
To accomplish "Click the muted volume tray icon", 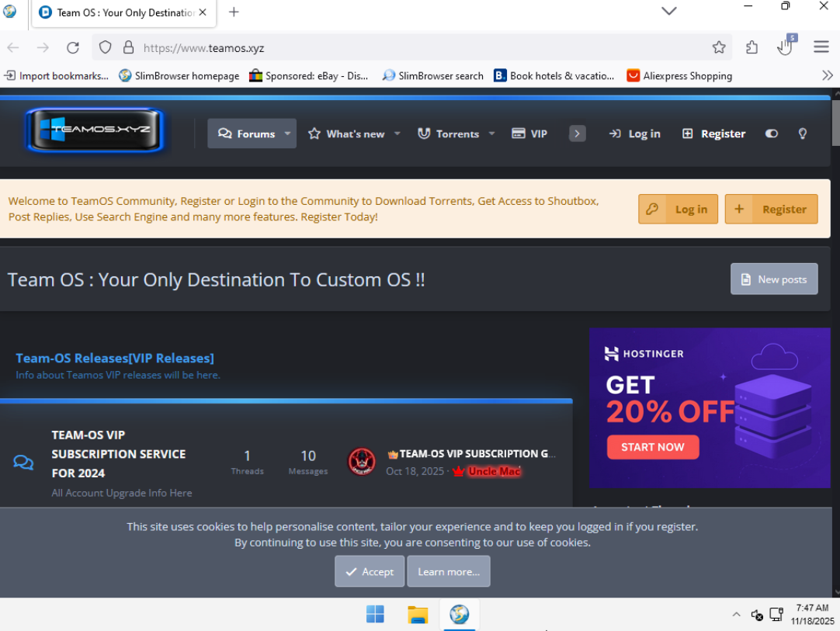I will 756,615.
